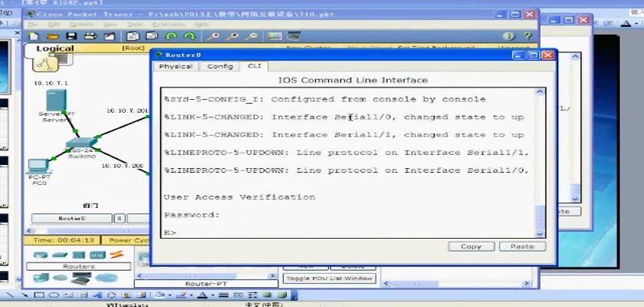Screen dimensions: 644x307
Task: Click right arrow of device list scrollbar
Action: 272,276
